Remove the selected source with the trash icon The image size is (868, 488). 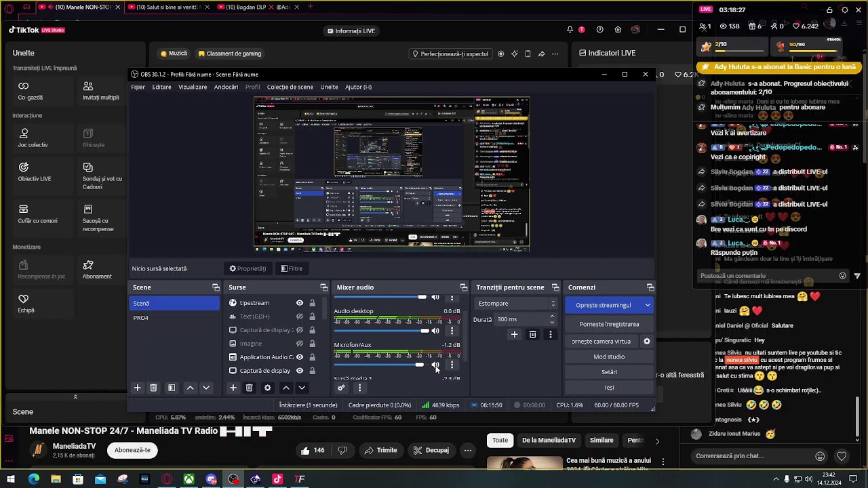[x=249, y=388]
